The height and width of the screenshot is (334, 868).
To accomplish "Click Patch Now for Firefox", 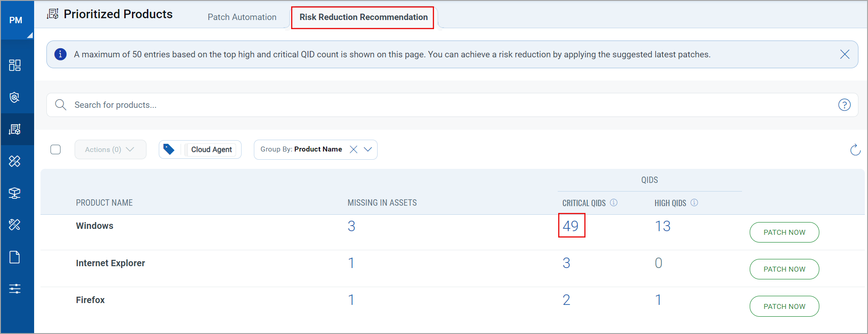I will [x=784, y=306].
